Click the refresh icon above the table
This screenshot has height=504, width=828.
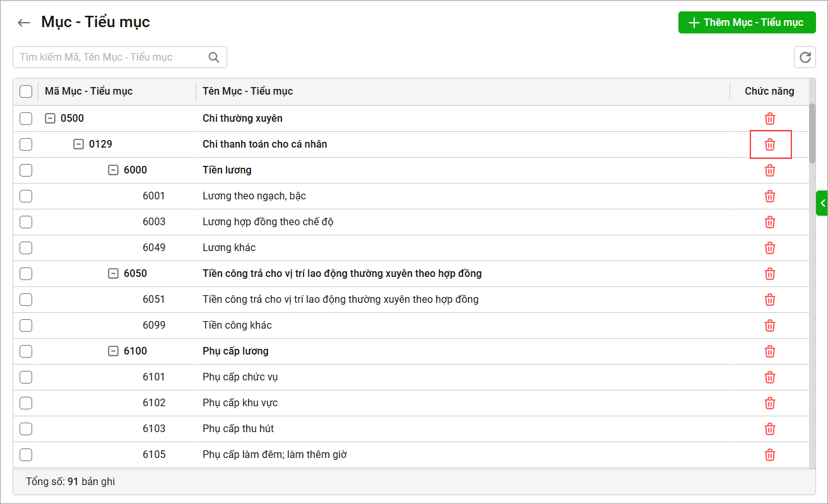(x=805, y=57)
